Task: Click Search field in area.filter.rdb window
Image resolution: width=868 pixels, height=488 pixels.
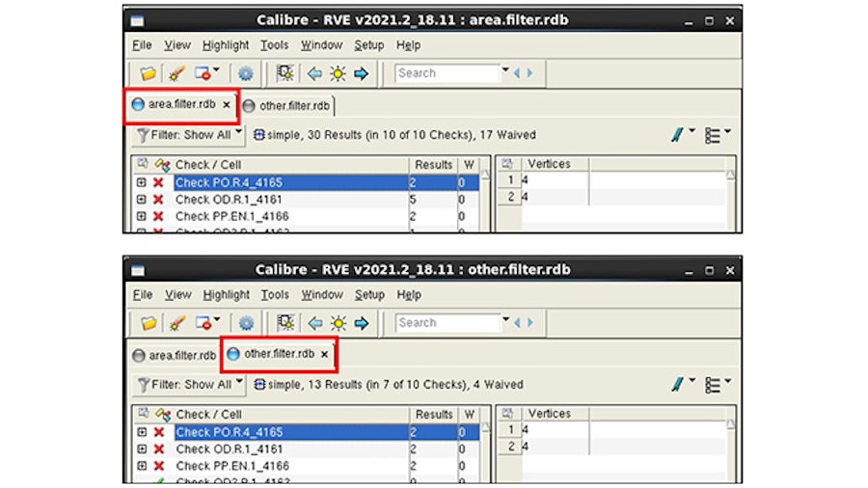Action: [448, 73]
